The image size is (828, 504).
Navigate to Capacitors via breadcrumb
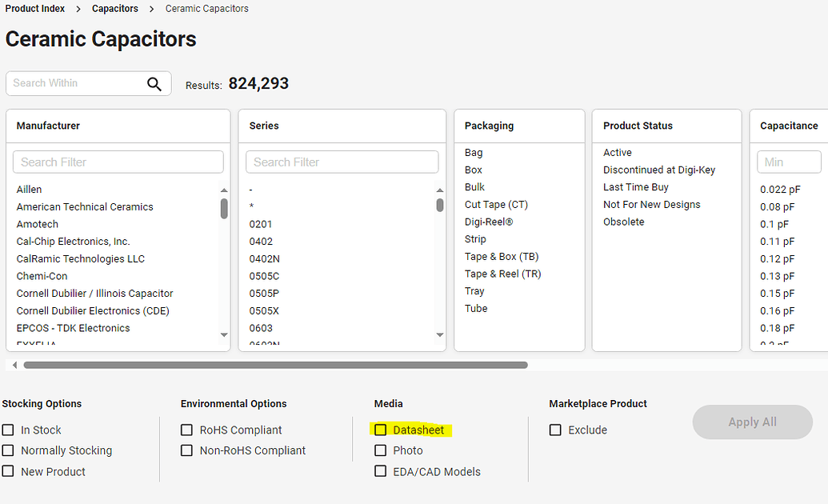point(114,8)
